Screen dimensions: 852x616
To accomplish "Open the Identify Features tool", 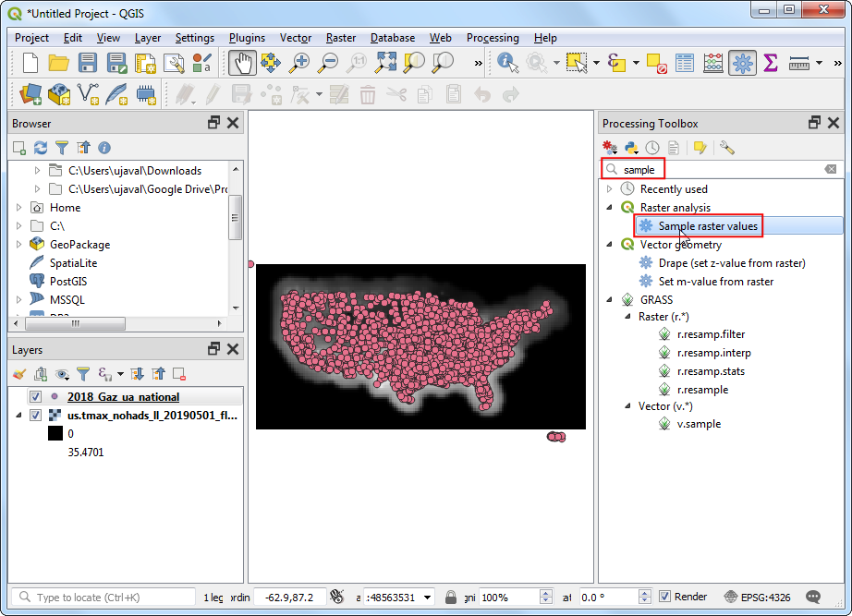I will coord(507,63).
